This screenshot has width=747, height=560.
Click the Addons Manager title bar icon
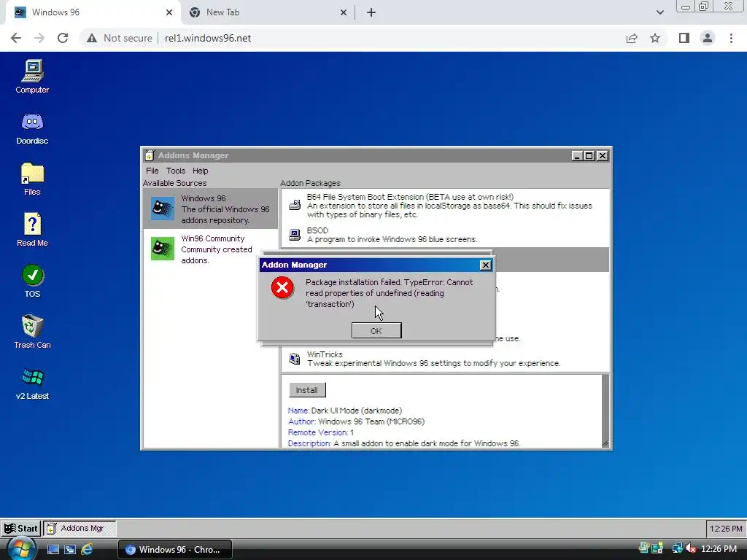pyautogui.click(x=150, y=155)
